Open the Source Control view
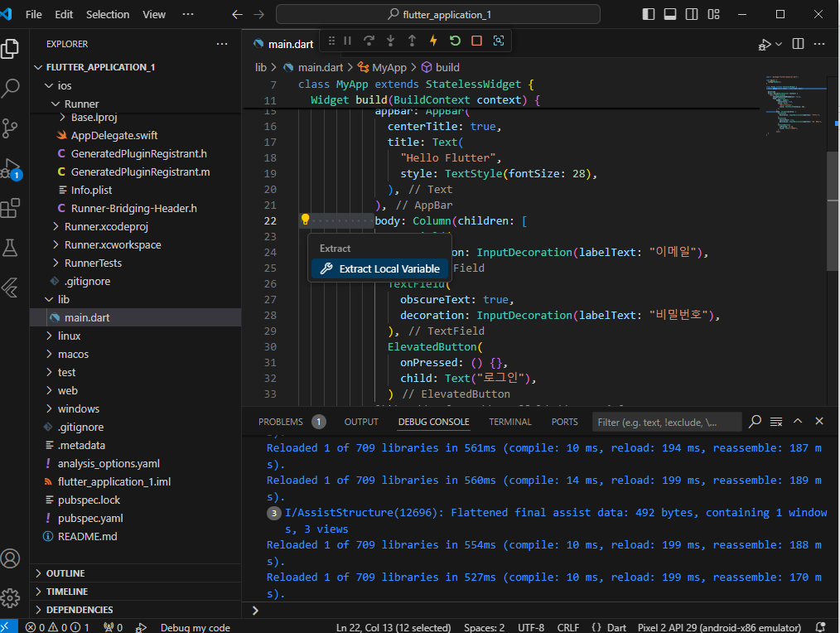Viewport: 840px width, 633px height. 10,128
